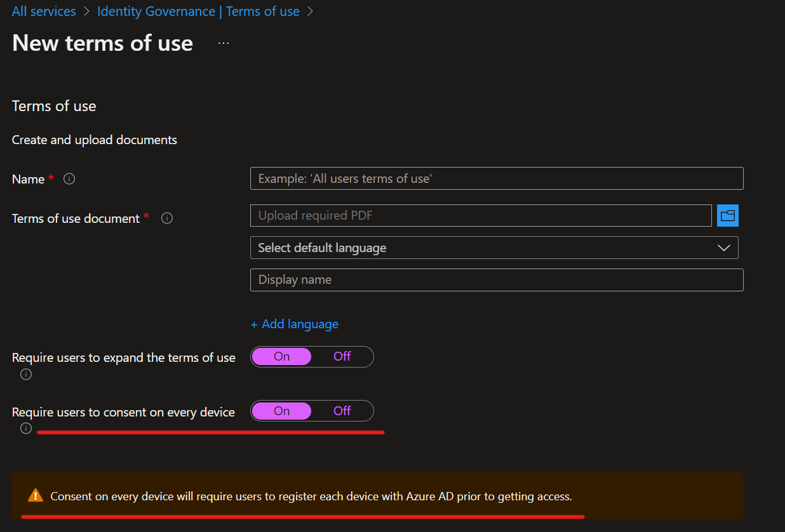Collapse the default language combo box
Screen dimensions: 785x532
point(723,248)
